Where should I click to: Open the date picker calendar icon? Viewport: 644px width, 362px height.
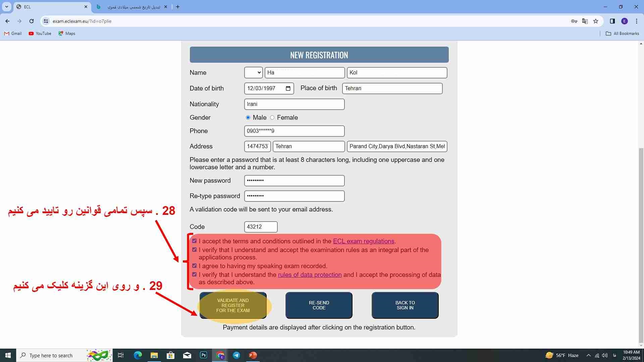pos(288,88)
